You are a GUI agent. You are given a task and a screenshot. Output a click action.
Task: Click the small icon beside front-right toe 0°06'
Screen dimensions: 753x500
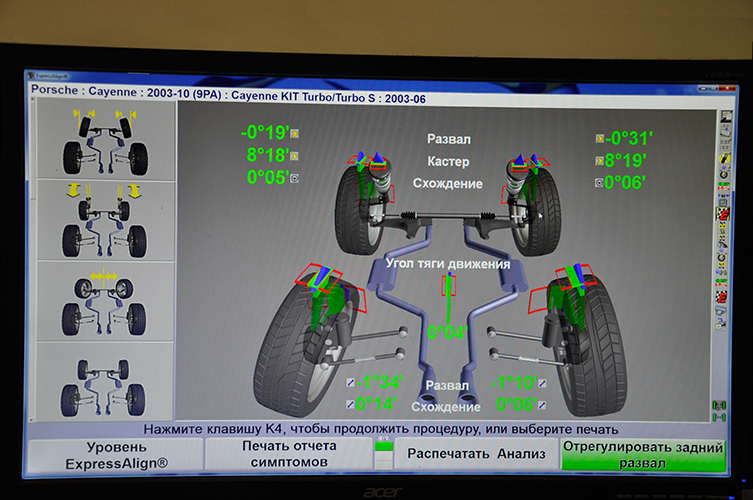pos(599,183)
